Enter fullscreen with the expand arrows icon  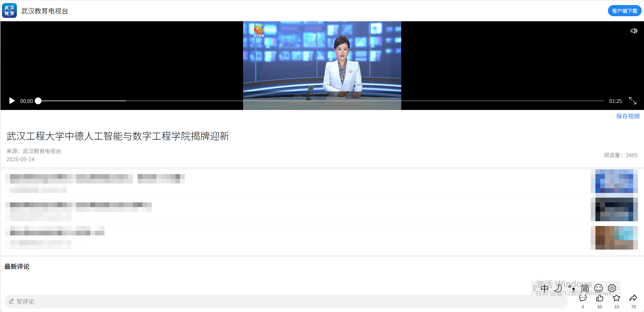633,101
